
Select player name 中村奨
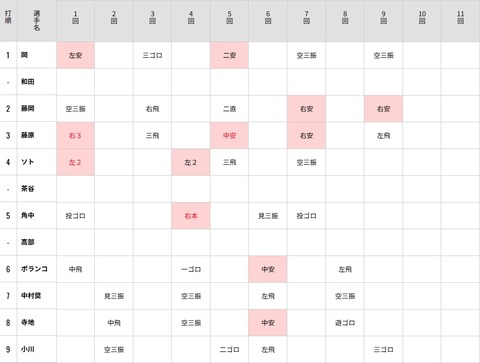point(31,296)
